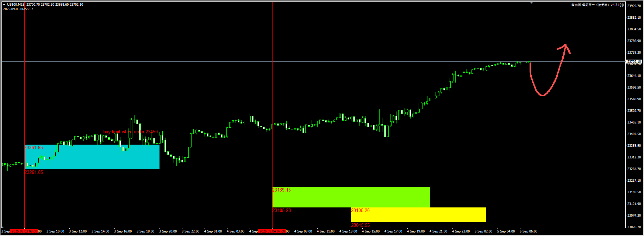Click the 23045.55 price label
Image resolution: width=644 pixels, height=236 pixels.
click(360, 225)
